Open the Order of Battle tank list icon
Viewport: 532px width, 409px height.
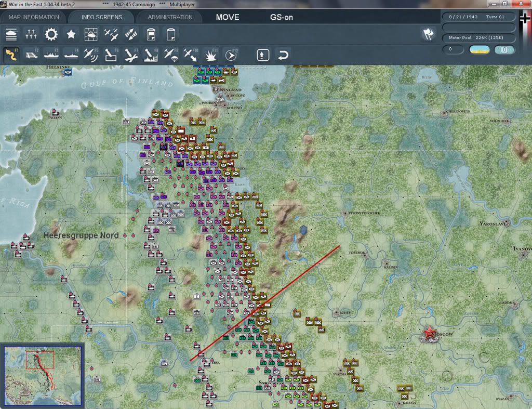[x=11, y=35]
